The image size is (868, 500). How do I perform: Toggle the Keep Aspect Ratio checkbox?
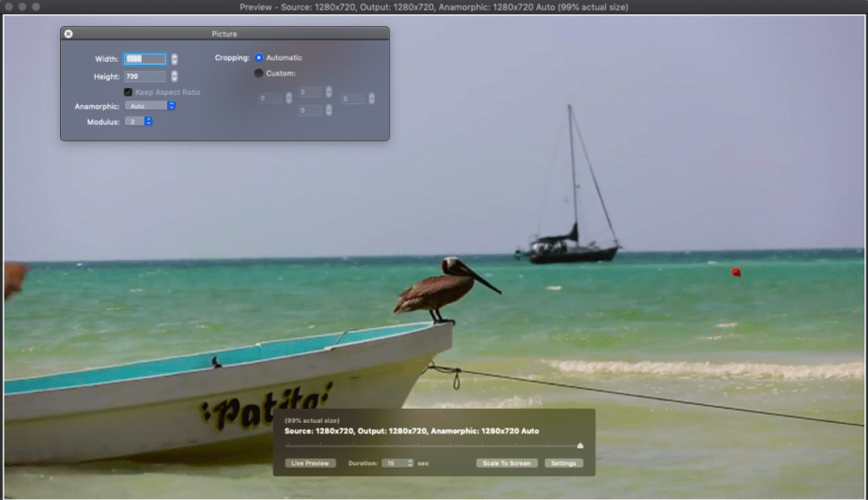click(x=129, y=92)
